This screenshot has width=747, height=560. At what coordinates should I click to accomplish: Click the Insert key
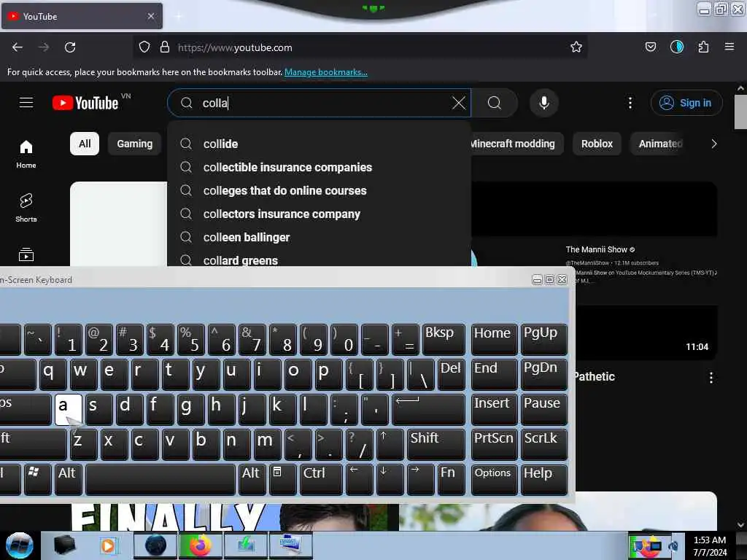point(494,409)
